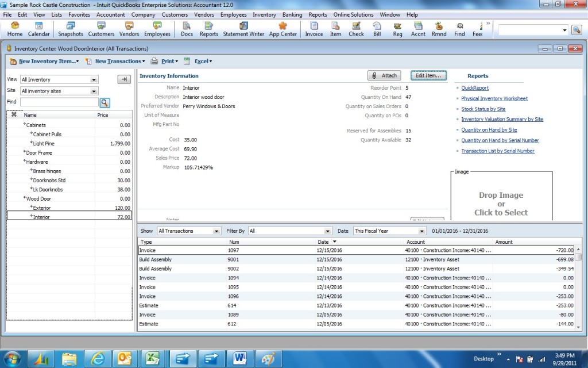Select the Exterior wood door item

(69, 208)
